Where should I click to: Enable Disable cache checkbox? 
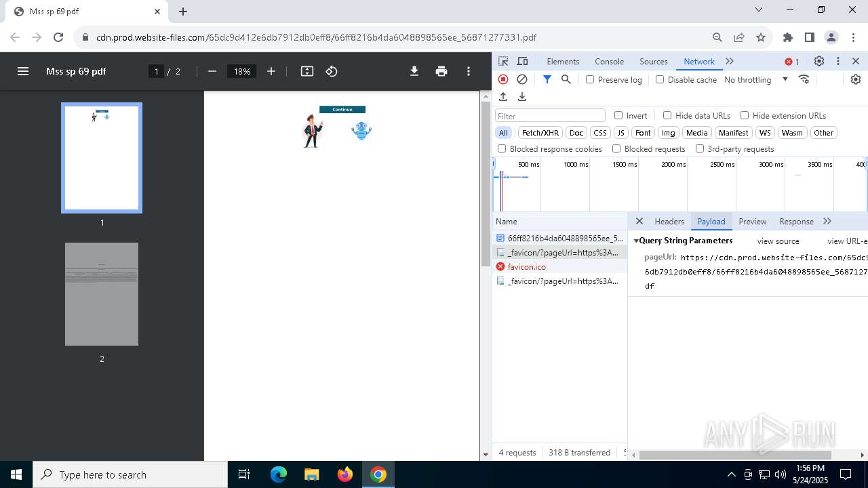coord(660,79)
